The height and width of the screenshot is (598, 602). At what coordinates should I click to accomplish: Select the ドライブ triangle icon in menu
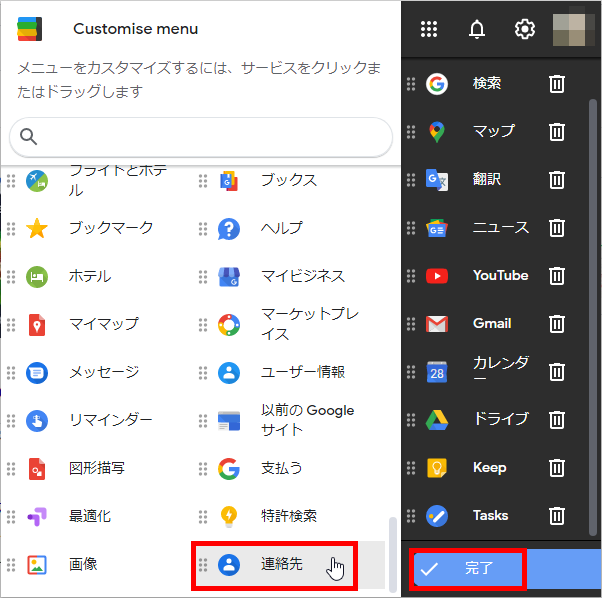437,420
